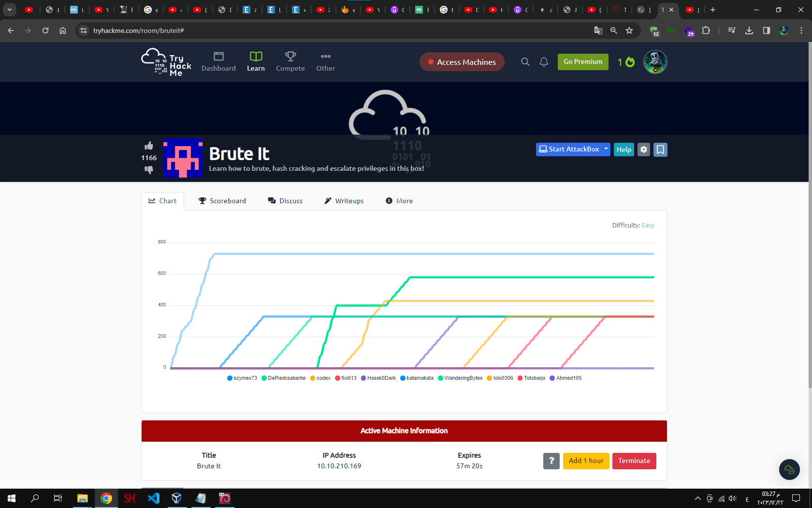This screenshot has height=508, width=812.
Task: Open the Learn nav item
Action: (256, 62)
